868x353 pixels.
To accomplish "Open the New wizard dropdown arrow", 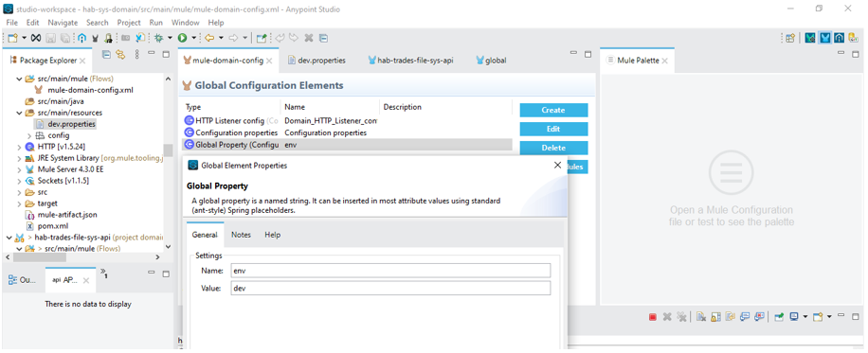I will point(24,38).
